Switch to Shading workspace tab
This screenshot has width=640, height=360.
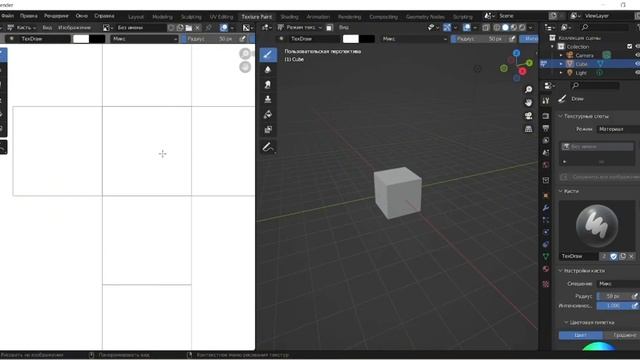(289, 17)
